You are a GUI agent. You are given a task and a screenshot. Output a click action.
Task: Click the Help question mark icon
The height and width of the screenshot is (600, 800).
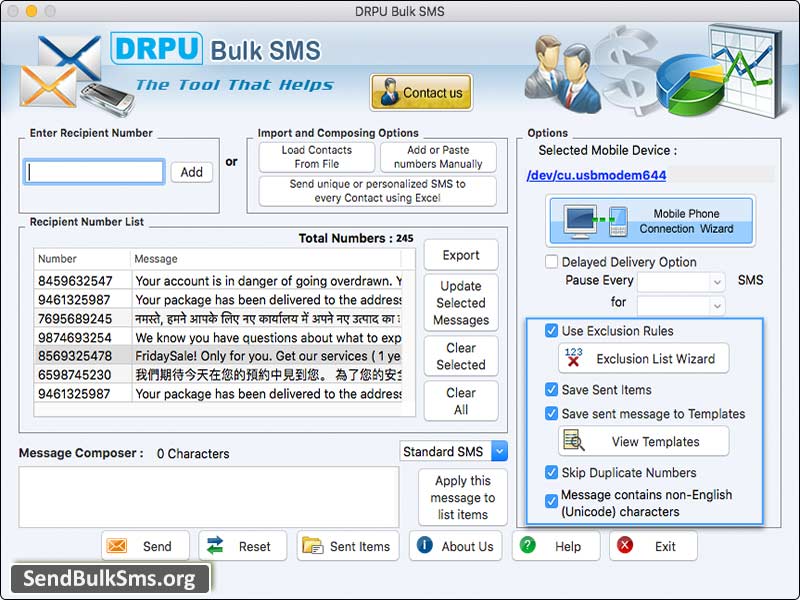click(x=527, y=547)
